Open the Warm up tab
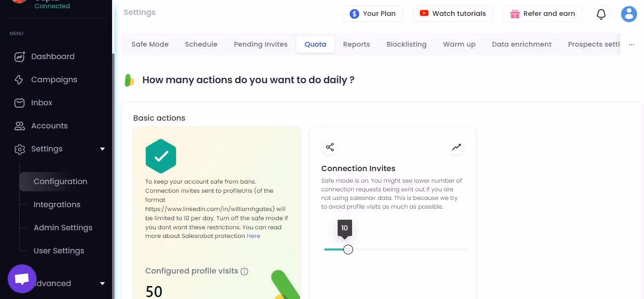 [x=459, y=44]
